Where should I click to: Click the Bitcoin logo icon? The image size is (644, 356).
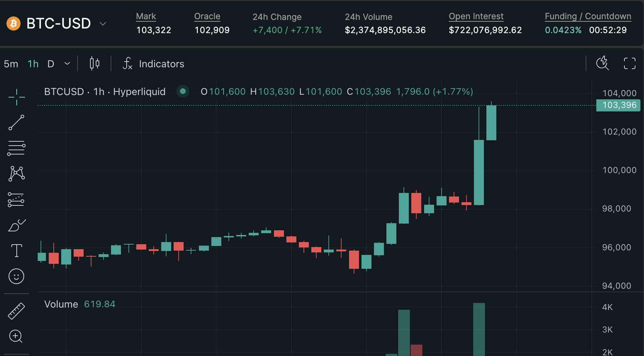click(x=14, y=23)
